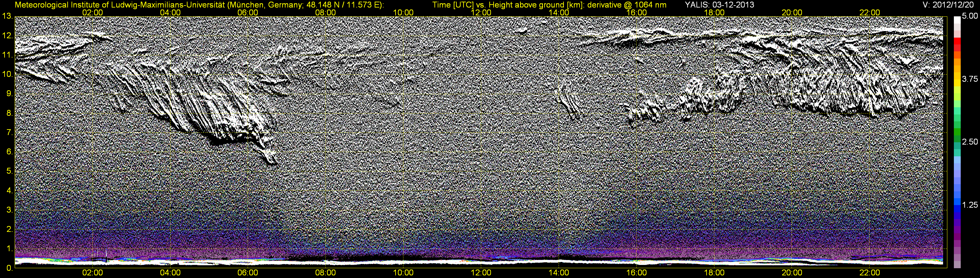Click the top time axis label 14:00
Image resolution: width=980 pixels, height=278 pixels.
[559, 12]
